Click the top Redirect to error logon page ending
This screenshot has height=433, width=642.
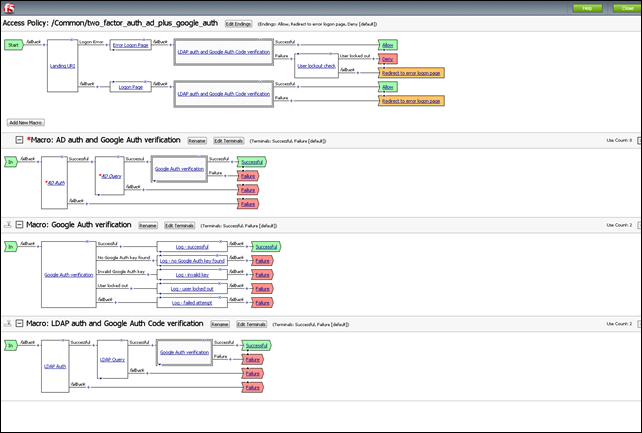tap(411, 73)
